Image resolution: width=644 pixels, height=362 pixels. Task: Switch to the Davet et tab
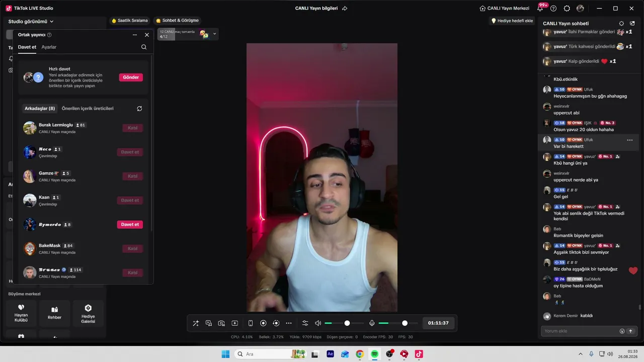point(27,47)
